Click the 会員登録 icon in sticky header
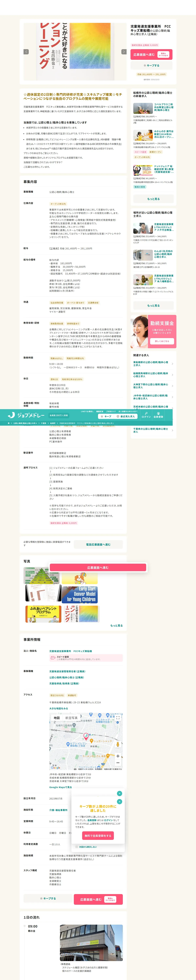The height and width of the screenshot is (980, 196). [x=158, y=415]
